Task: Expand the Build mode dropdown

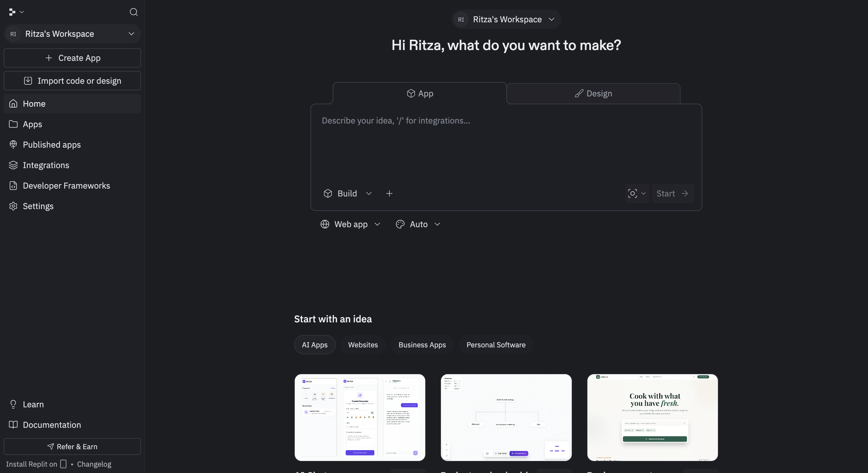Action: tap(348, 193)
